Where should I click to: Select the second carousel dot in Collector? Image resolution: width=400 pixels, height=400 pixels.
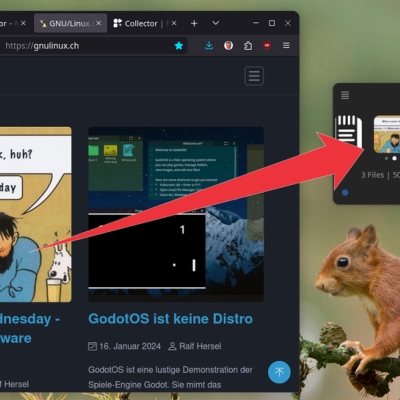(394, 158)
